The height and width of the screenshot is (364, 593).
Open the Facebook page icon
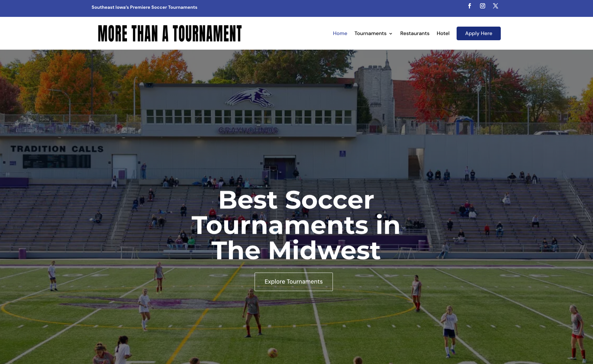pyautogui.click(x=470, y=6)
